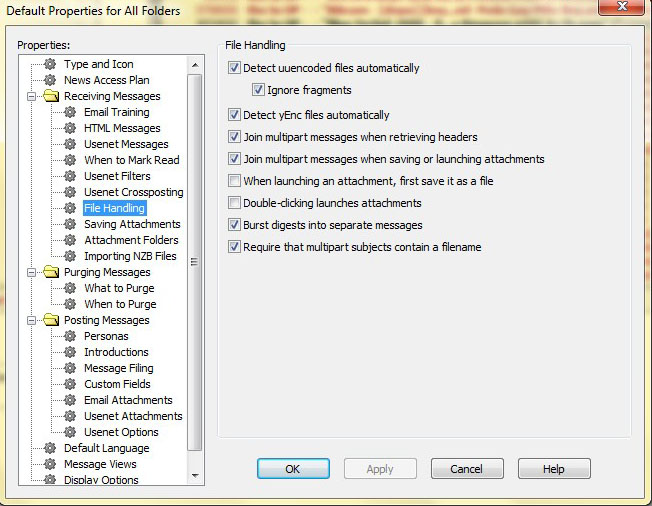Open the Default Language page
This screenshot has height=506, width=652.
pyautogui.click(x=106, y=448)
